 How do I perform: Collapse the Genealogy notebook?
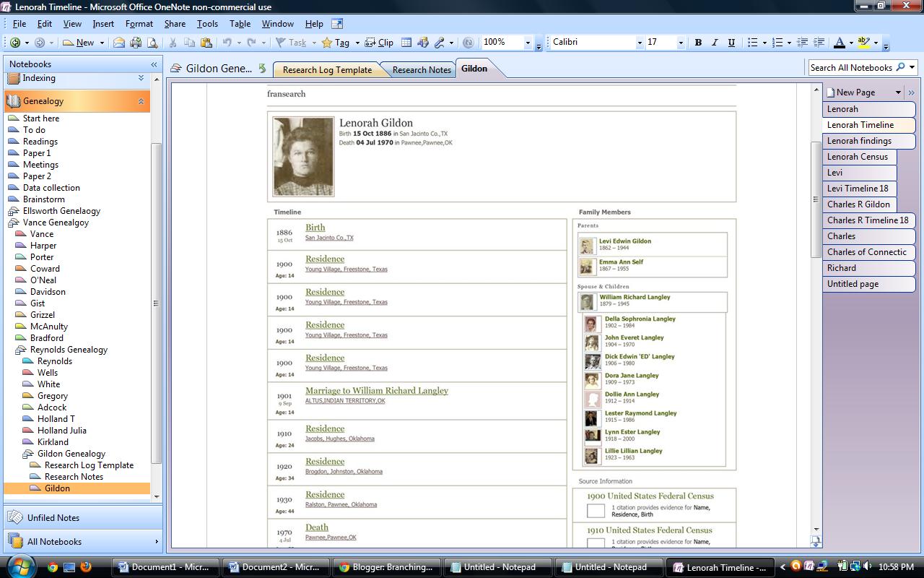[141, 101]
